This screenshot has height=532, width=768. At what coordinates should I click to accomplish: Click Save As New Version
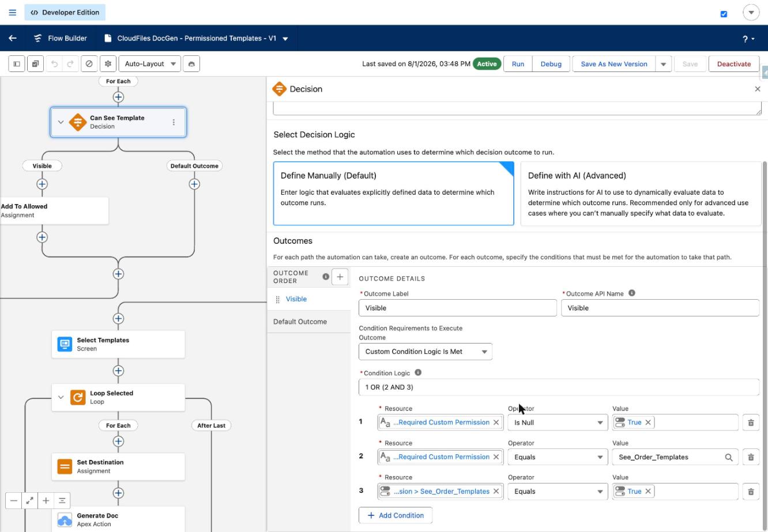(614, 64)
